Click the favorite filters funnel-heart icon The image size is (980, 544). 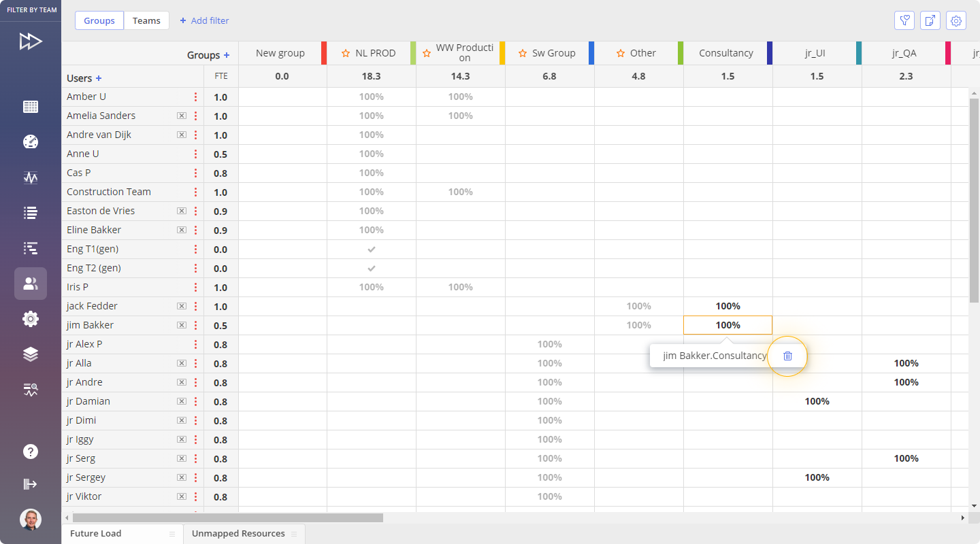tap(904, 20)
